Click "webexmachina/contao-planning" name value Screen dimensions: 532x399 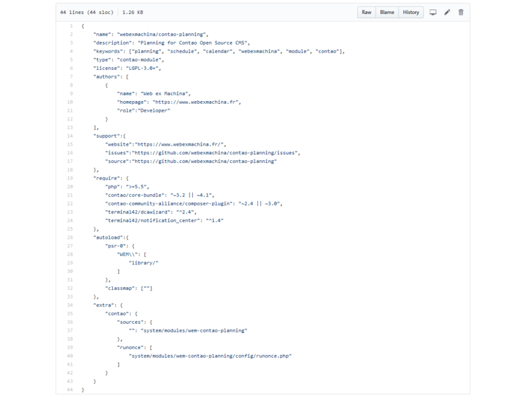pyautogui.click(x=161, y=35)
